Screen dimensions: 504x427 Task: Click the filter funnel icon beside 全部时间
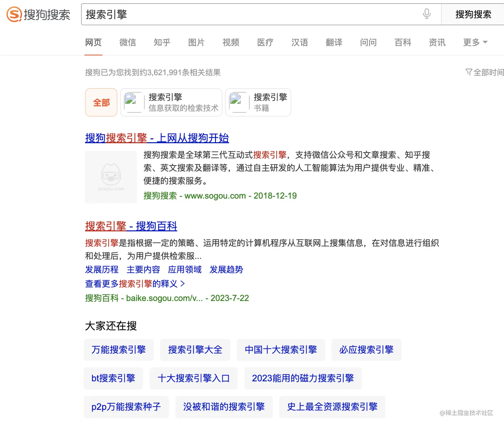click(469, 72)
